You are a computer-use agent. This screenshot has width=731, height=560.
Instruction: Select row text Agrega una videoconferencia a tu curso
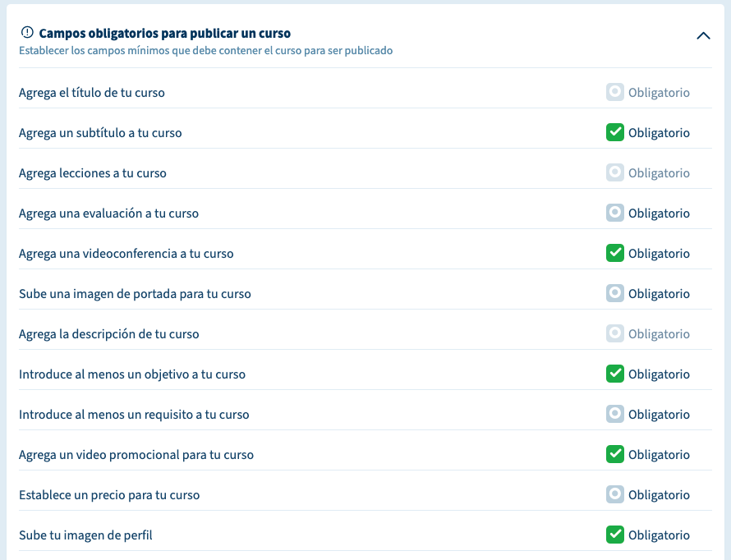tap(126, 254)
